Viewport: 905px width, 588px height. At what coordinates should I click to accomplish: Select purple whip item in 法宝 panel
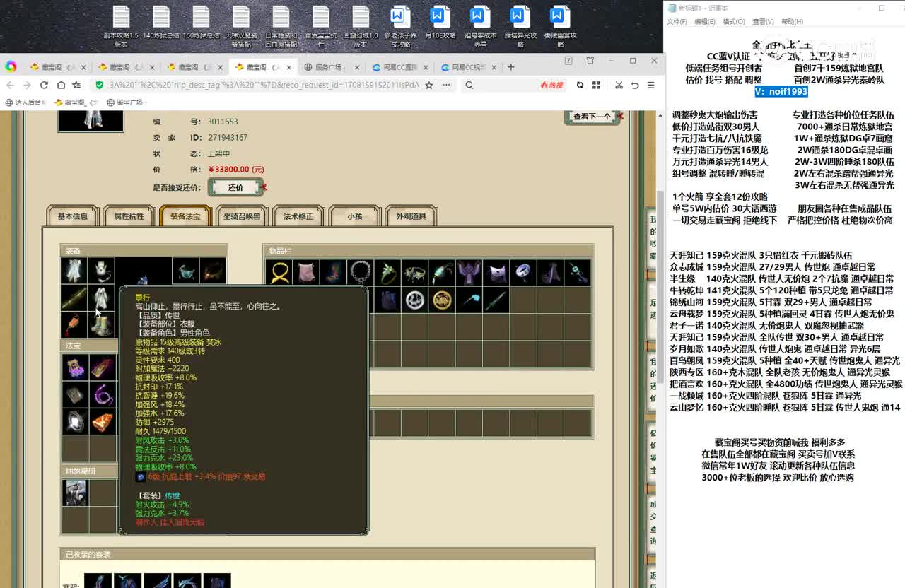[103, 394]
